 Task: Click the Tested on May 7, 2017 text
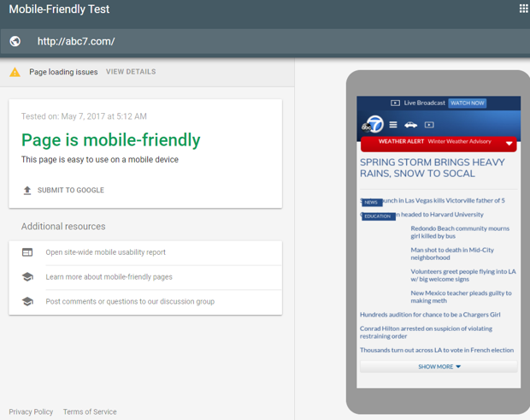(84, 116)
